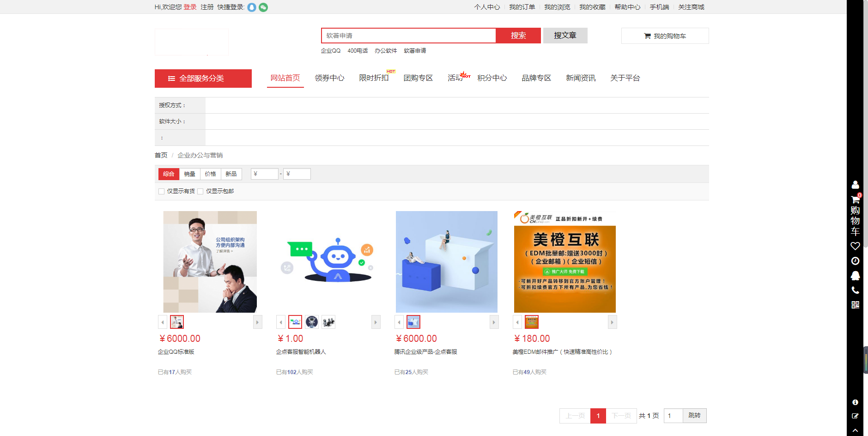Sort by 价格

point(210,174)
